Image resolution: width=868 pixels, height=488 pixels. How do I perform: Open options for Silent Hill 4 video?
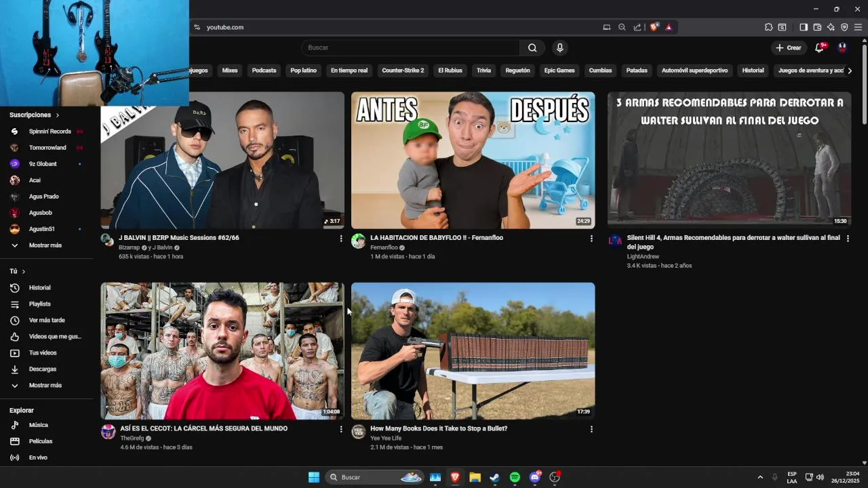point(848,239)
